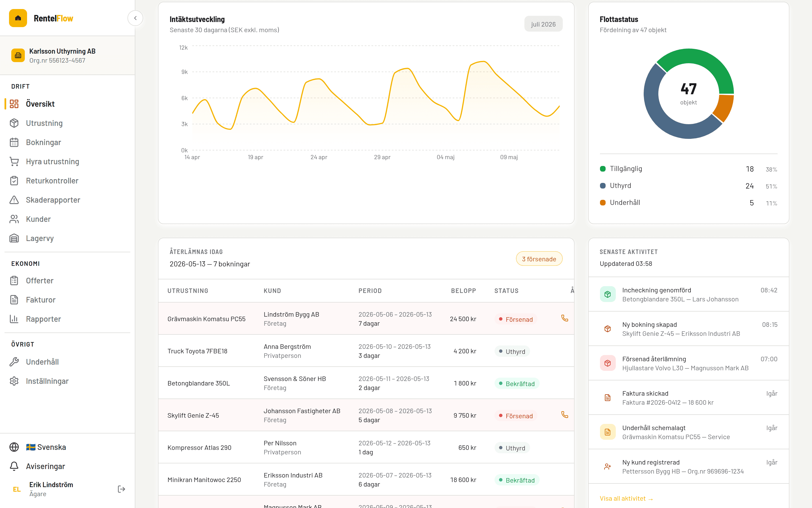Image resolution: width=812 pixels, height=508 pixels.
Task: Click the language globe icon
Action: (x=14, y=447)
